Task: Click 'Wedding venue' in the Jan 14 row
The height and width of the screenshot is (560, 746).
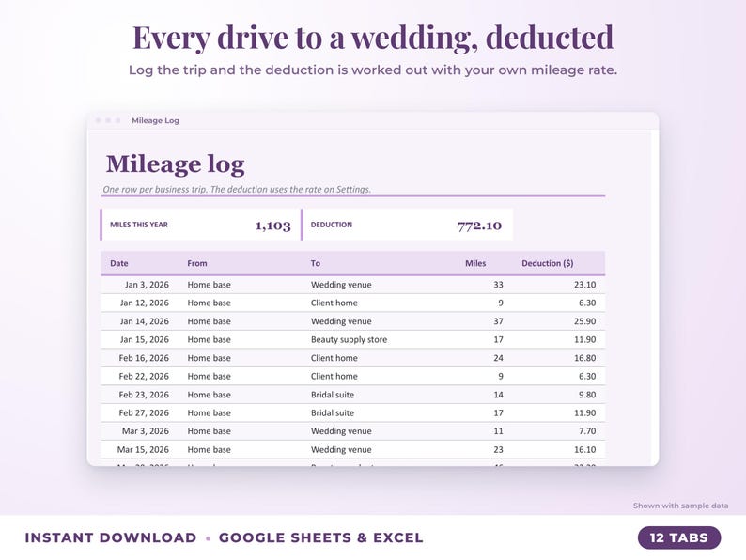Action: click(x=341, y=321)
